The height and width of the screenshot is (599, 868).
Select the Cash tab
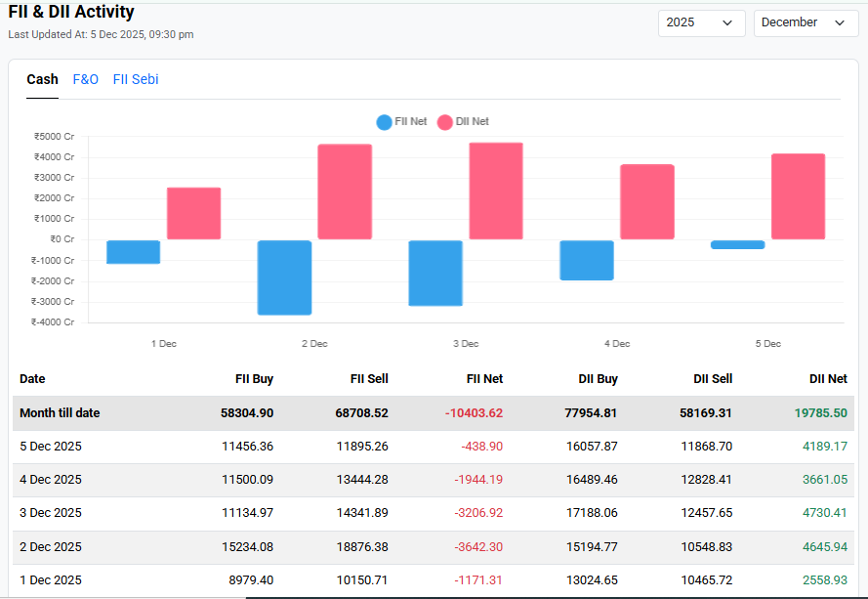tap(42, 79)
